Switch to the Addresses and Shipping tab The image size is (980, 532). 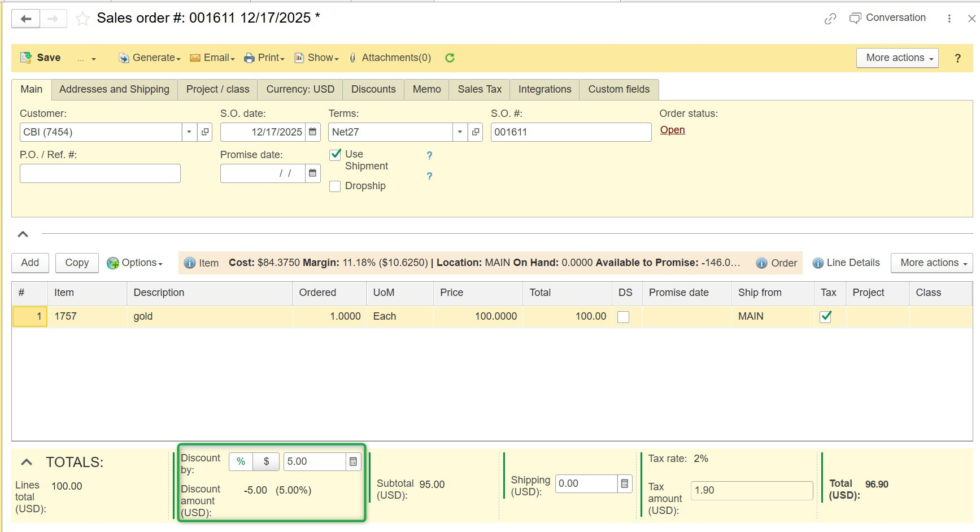(x=114, y=89)
